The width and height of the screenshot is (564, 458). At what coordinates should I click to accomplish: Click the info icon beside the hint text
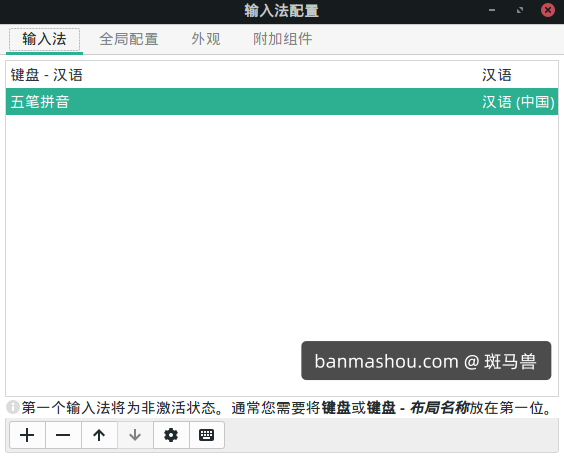pyautogui.click(x=13, y=407)
